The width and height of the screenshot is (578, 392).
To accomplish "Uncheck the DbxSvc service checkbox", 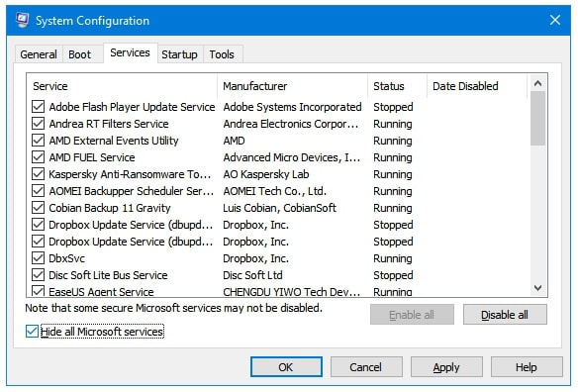I will pyautogui.click(x=38, y=258).
